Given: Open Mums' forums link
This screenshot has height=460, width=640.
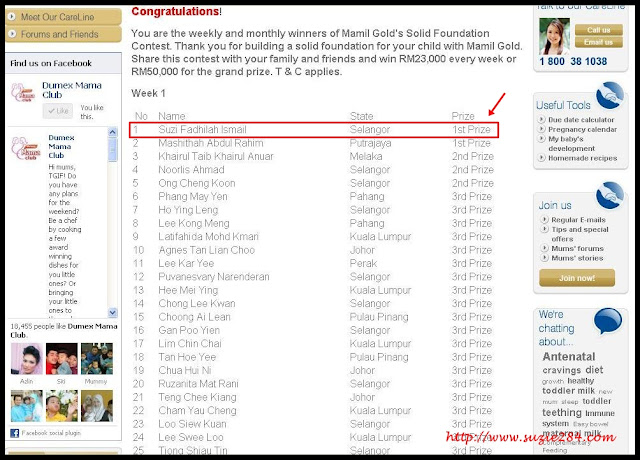Looking at the screenshot, I should pyautogui.click(x=577, y=248).
